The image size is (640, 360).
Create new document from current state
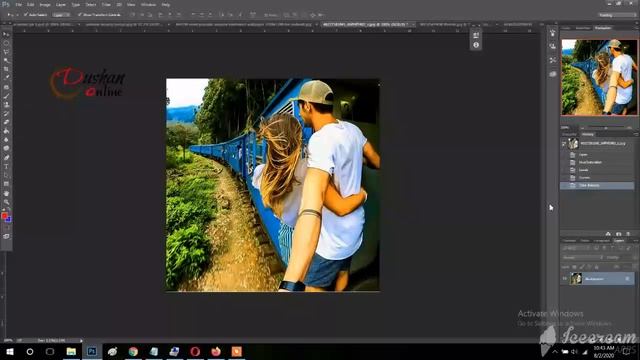pos(608,234)
